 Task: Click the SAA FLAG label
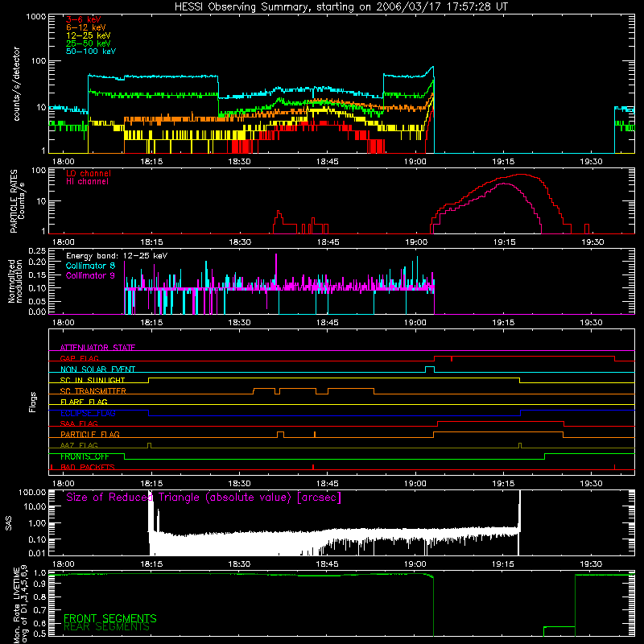[x=79, y=423]
